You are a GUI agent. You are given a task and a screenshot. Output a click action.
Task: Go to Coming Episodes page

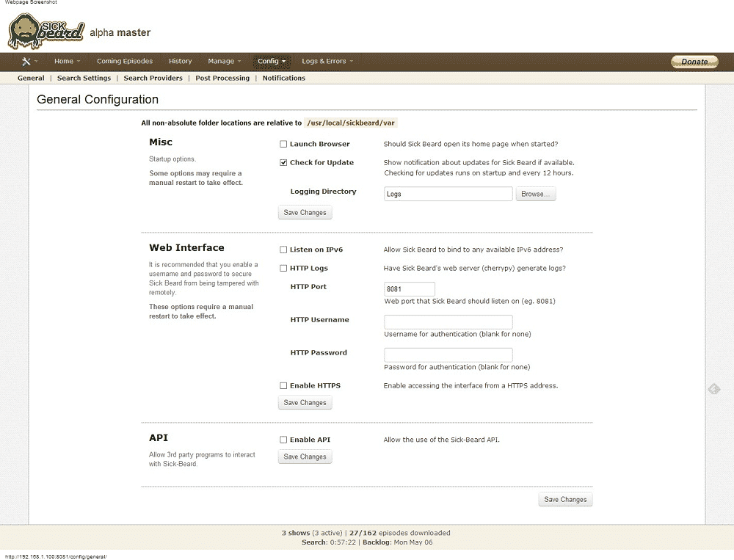tap(125, 62)
